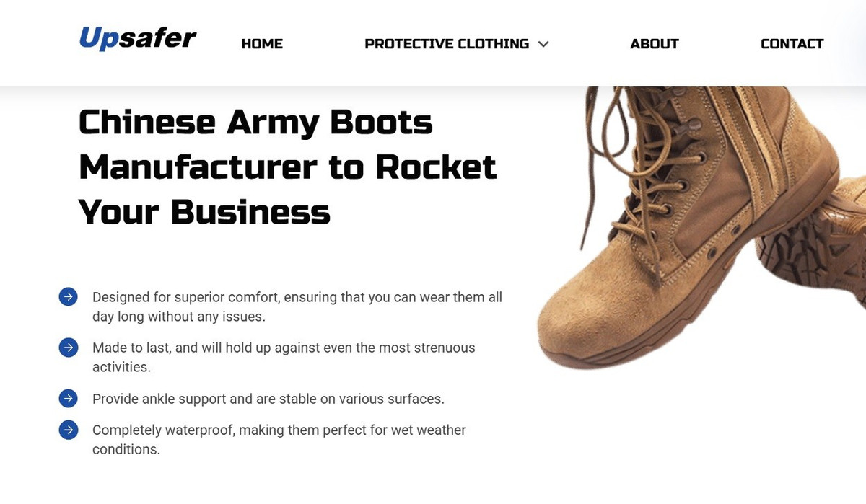Click the Upsafer logo
The width and height of the screenshot is (866, 504).
click(x=137, y=38)
